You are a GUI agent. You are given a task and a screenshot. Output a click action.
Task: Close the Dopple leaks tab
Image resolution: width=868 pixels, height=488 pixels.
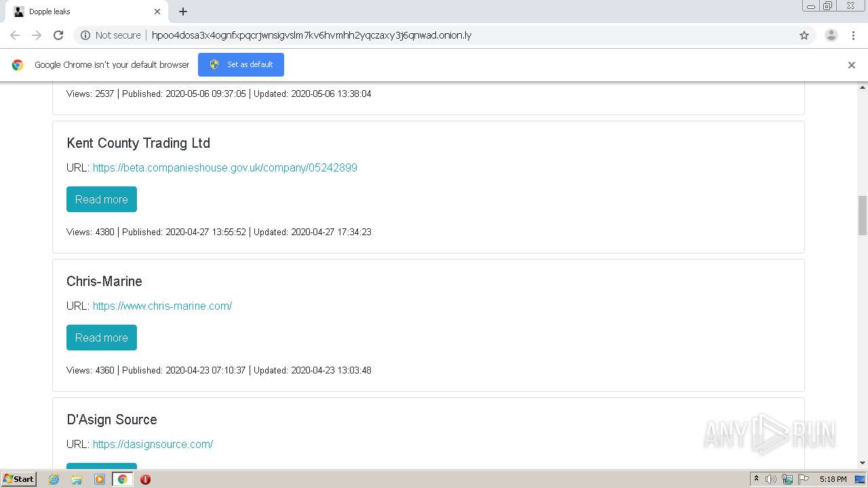pyautogui.click(x=157, y=12)
